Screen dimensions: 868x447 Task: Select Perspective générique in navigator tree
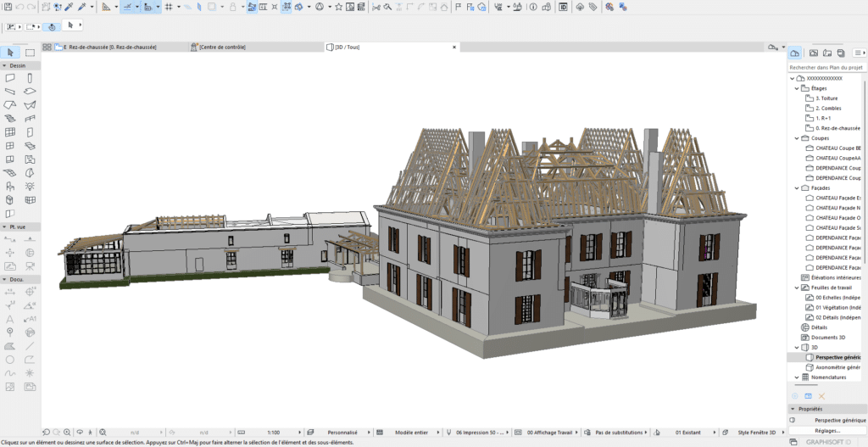[834, 357]
